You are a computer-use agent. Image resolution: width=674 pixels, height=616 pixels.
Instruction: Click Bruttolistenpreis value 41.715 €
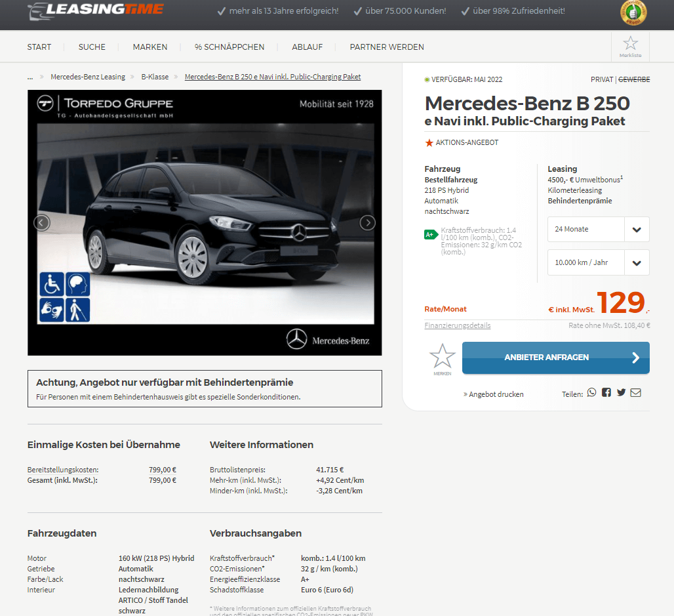click(x=330, y=470)
